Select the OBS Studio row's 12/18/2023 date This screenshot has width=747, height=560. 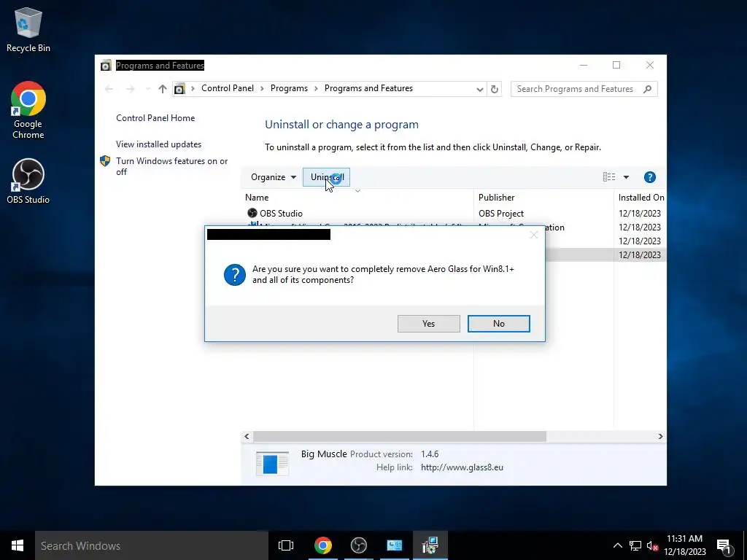[639, 214]
